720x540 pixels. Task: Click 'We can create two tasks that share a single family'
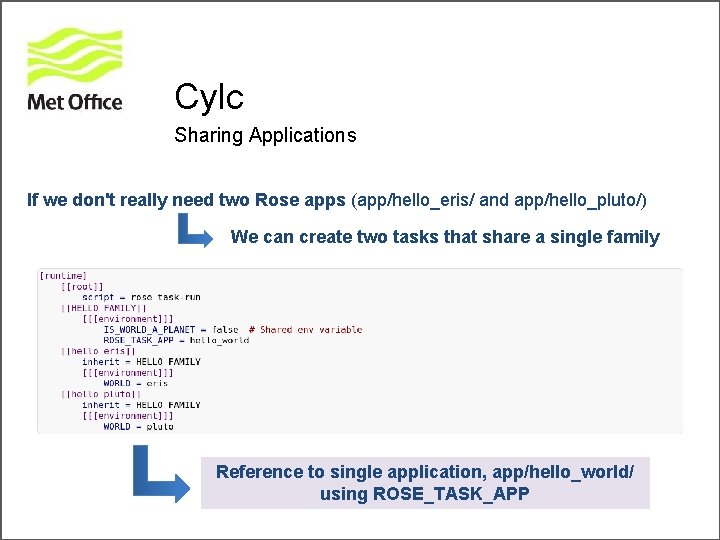[x=445, y=237]
